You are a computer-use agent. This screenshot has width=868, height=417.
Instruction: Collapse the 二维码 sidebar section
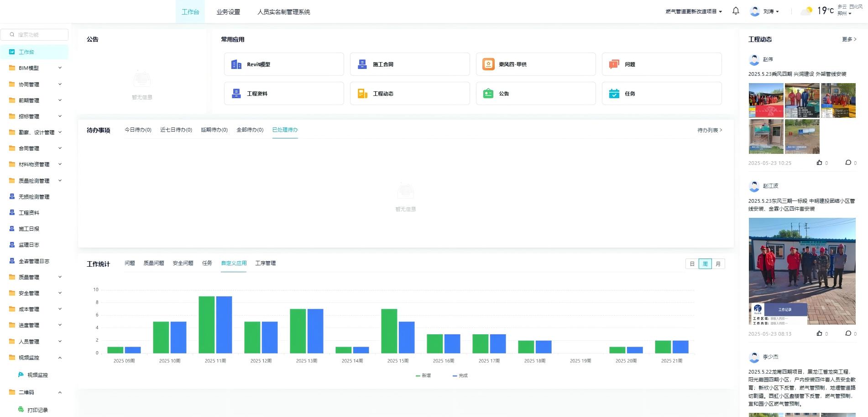click(x=60, y=392)
